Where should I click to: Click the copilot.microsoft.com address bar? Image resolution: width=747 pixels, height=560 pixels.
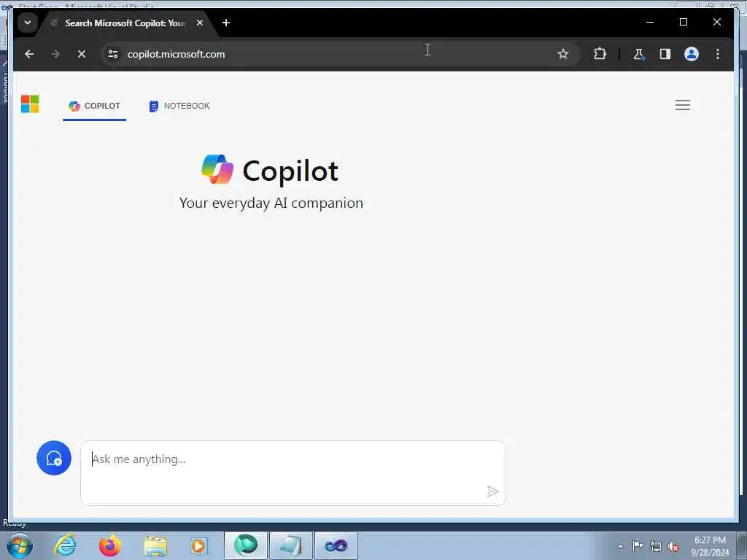341,54
